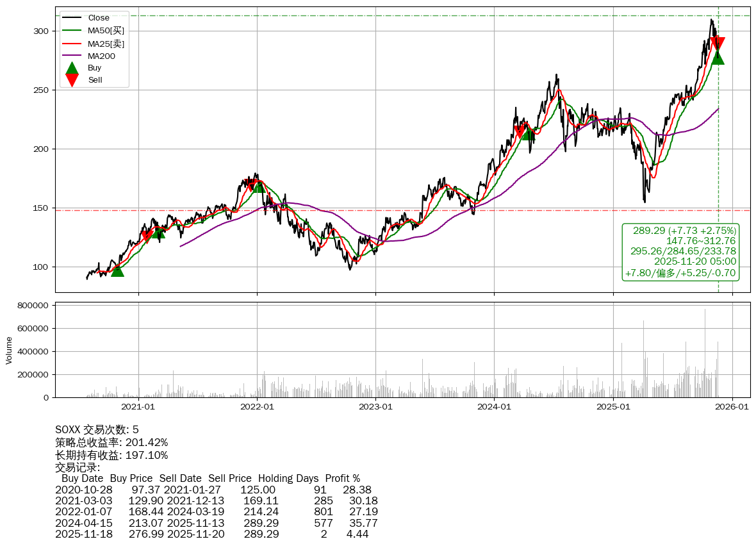756x546 pixels.
Task: Click the MA50[买] legend entry
Action: [106, 31]
